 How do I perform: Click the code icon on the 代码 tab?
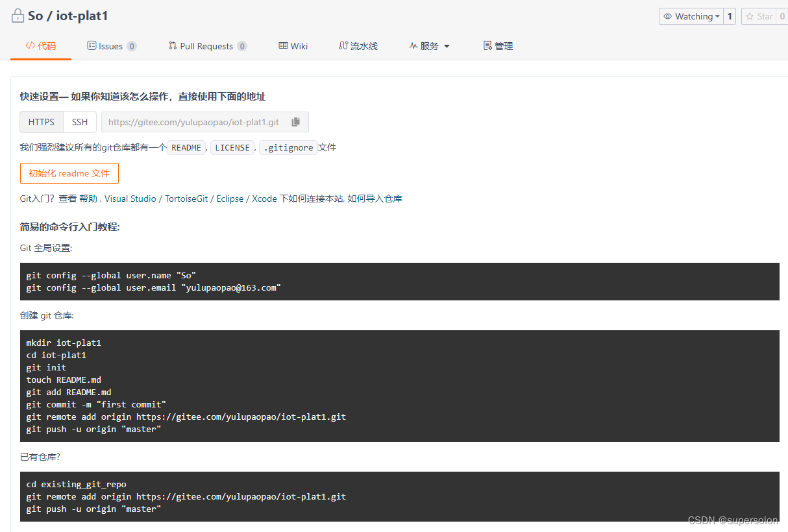(x=29, y=45)
